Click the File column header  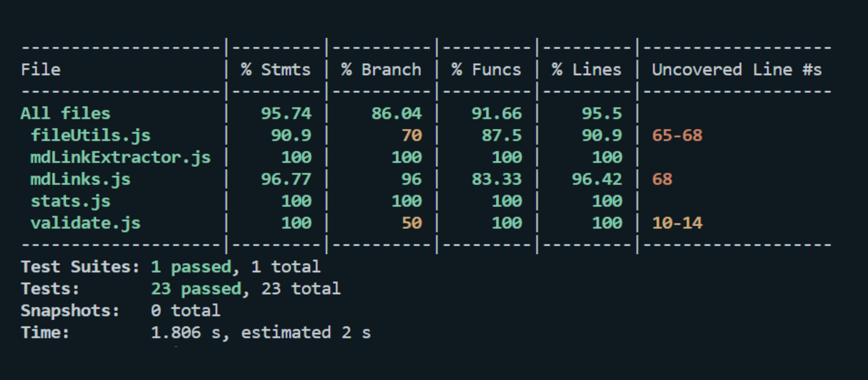pyautogui.click(x=41, y=69)
